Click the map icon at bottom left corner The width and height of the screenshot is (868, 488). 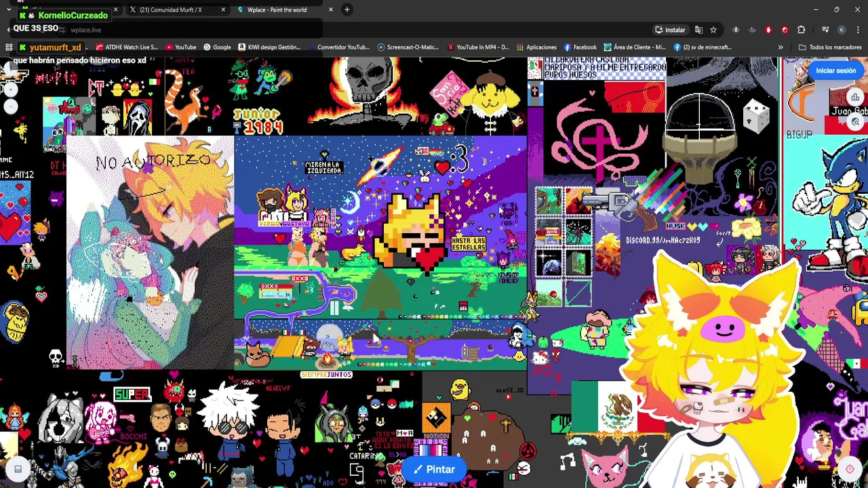[x=18, y=468]
